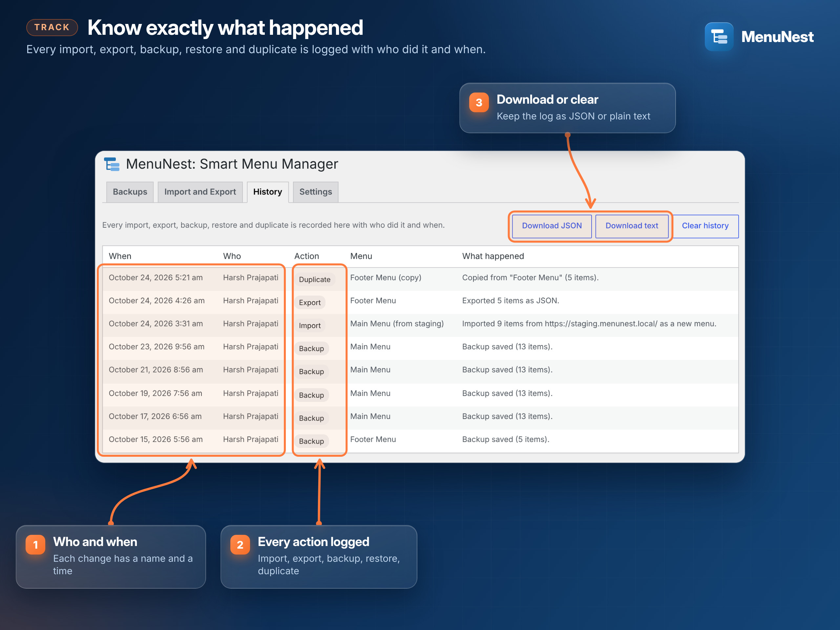Click 'Exported 5 items as JSON.' text
The image size is (840, 630).
pos(510,301)
